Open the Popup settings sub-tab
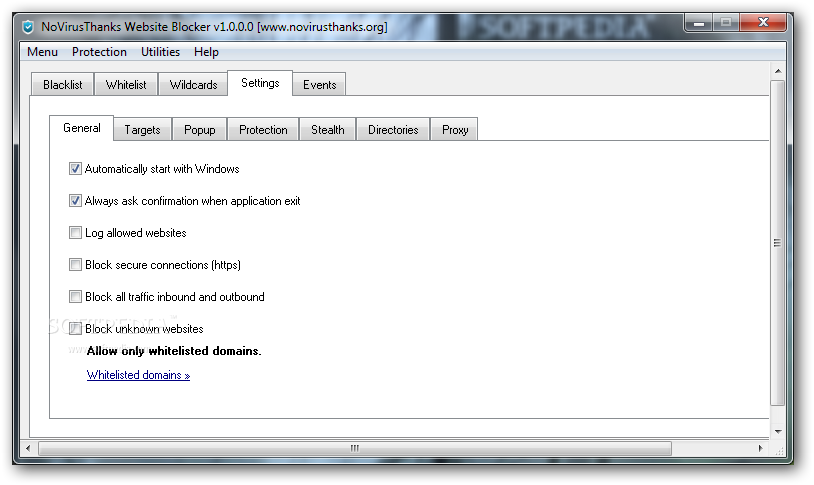The height and width of the screenshot is (485, 814). 199,130
